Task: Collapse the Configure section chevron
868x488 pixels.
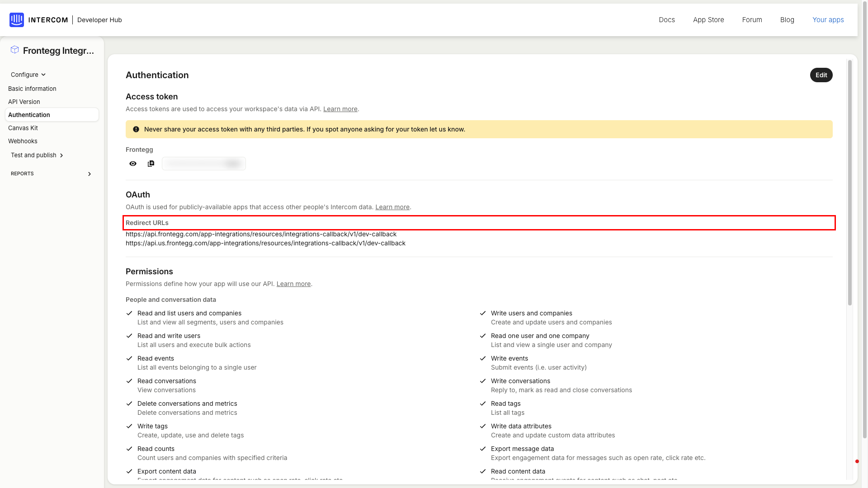Action: pyautogui.click(x=43, y=75)
